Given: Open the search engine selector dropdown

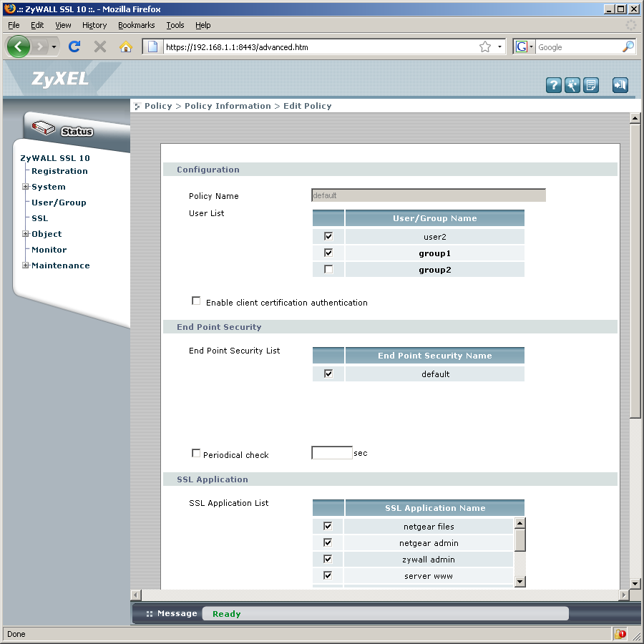Looking at the screenshot, I should click(531, 47).
